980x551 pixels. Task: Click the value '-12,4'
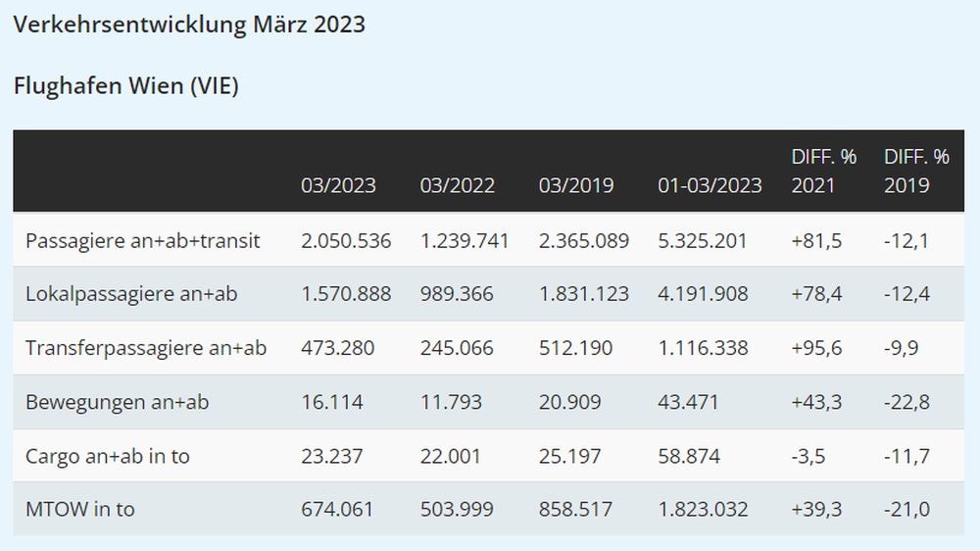click(x=906, y=294)
